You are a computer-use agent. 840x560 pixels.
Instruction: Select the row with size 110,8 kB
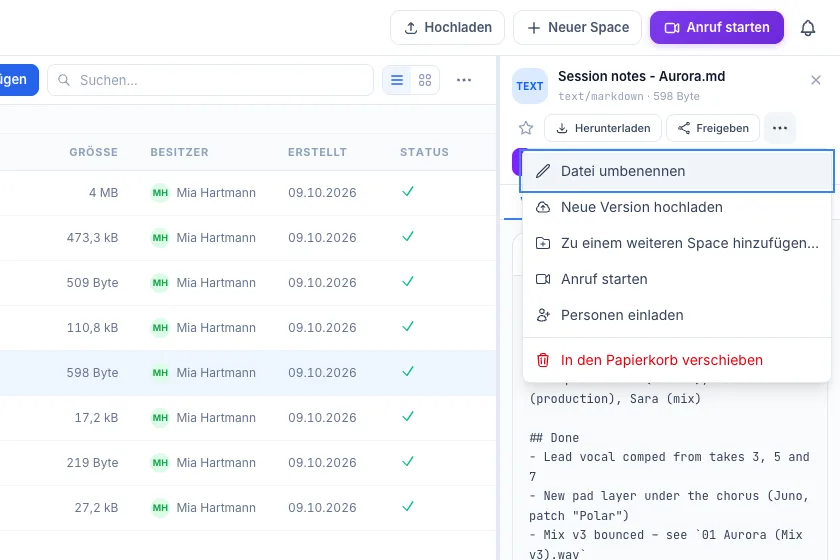248,328
